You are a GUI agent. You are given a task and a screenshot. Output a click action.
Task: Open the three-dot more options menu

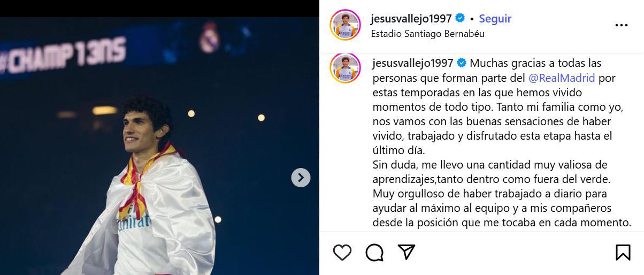tap(622, 25)
